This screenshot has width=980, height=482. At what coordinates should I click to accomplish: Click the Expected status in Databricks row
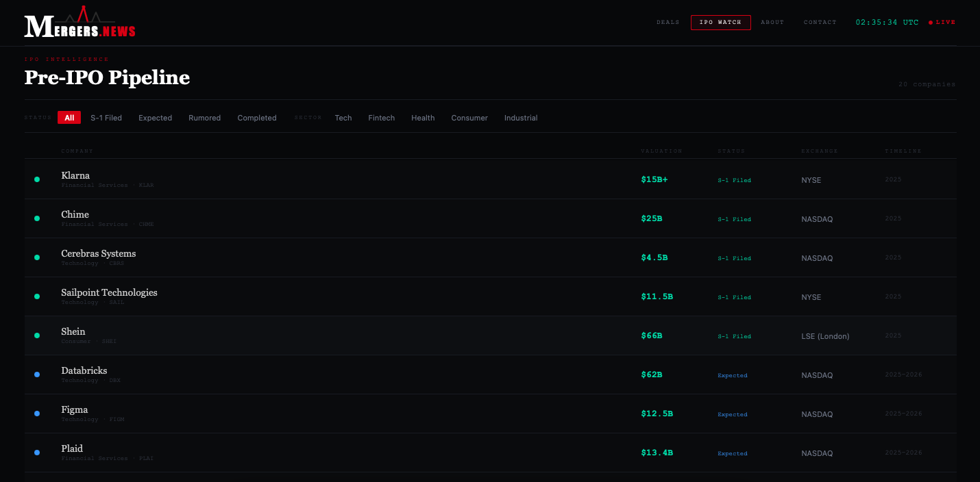coord(733,375)
